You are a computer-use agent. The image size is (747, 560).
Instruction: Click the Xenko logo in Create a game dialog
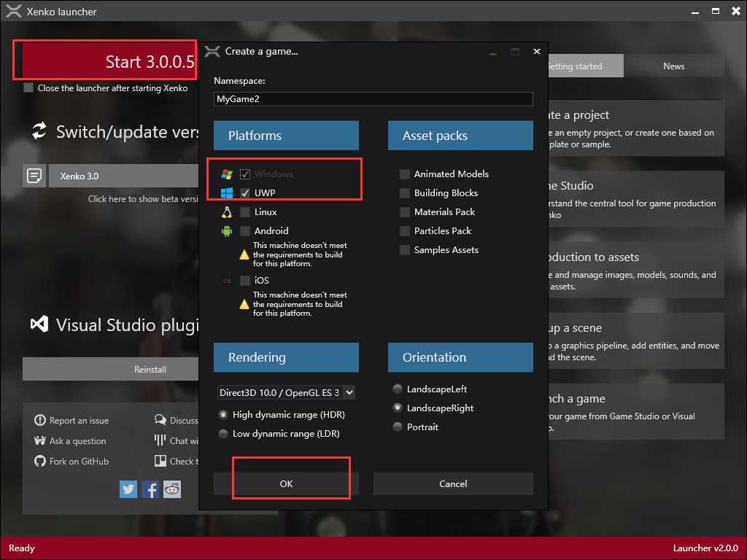pos(212,51)
